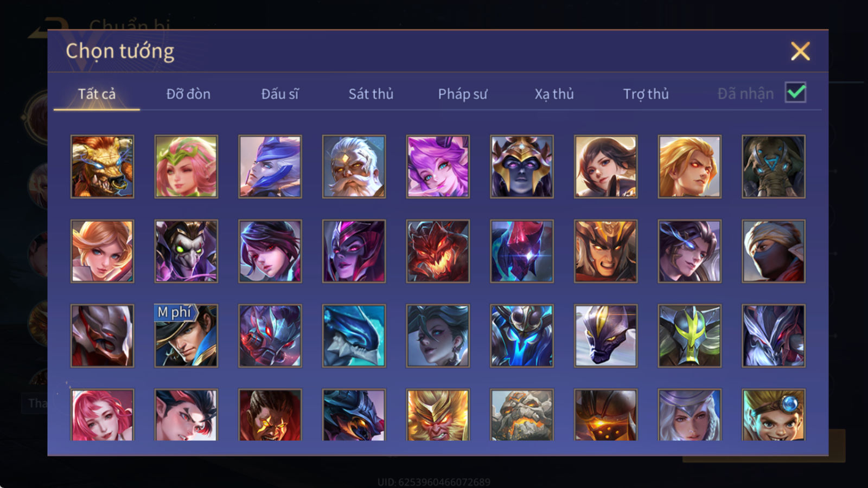Switch to the 'Trợ thủ' tab
The width and height of the screenshot is (868, 488).
click(x=646, y=94)
